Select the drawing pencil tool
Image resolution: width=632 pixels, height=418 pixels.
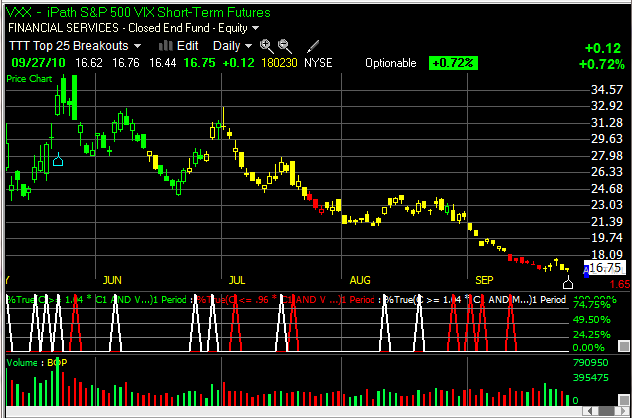click(x=313, y=46)
